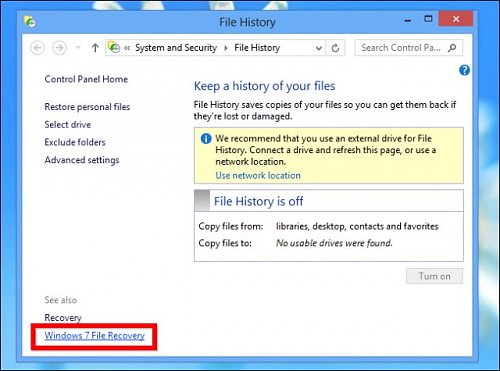Go up one level with the Up arrow

pyautogui.click(x=95, y=48)
